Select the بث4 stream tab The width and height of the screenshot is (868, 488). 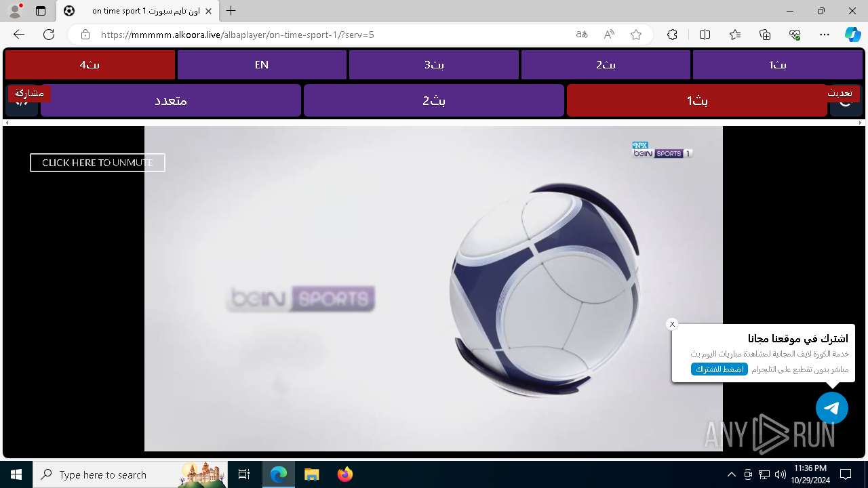point(90,65)
